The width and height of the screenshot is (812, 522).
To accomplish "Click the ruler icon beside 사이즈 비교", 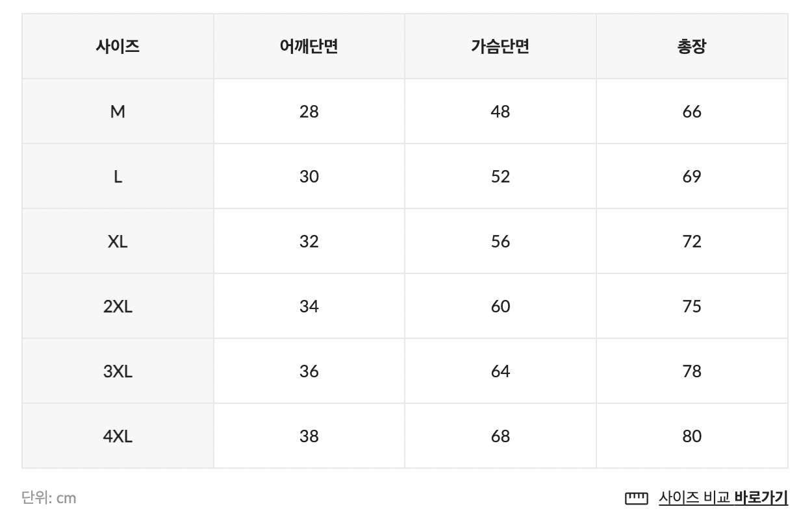I will [636, 499].
